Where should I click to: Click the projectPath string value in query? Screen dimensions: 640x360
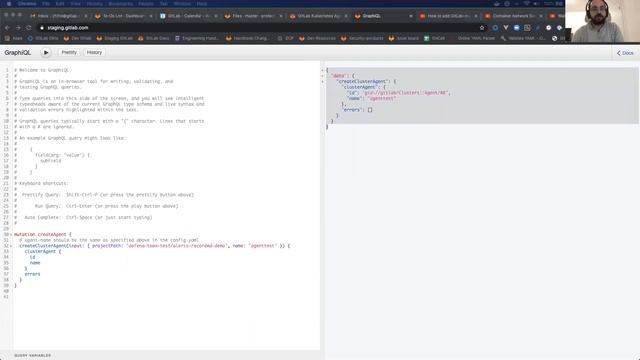176,246
